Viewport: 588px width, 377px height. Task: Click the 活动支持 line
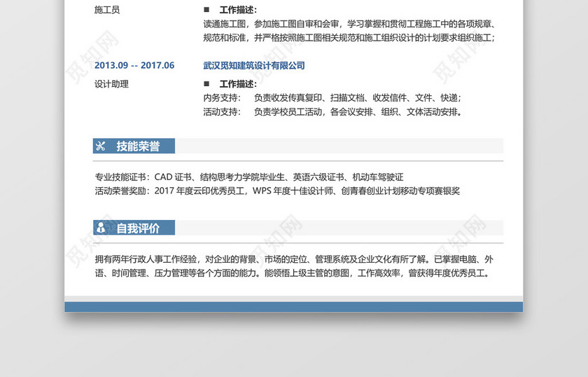coord(332,111)
